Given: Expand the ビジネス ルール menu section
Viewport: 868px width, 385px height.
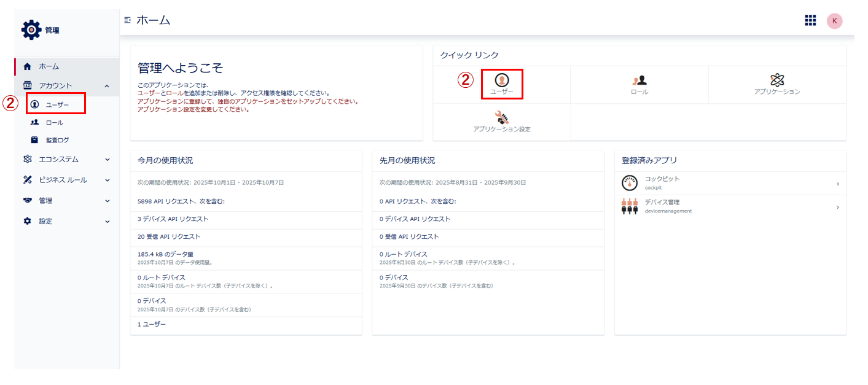Looking at the screenshot, I should (x=107, y=181).
